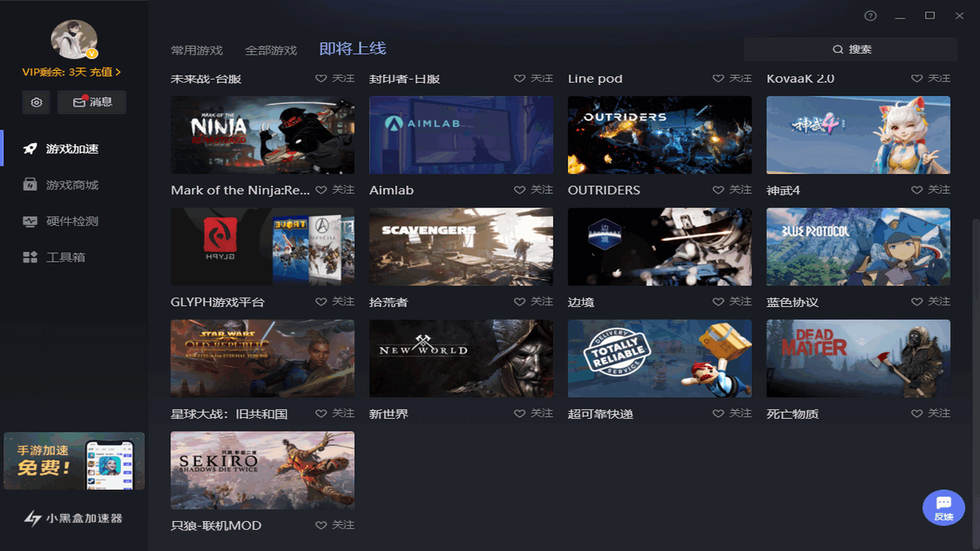Click the 死亡物质 title text
The width and height of the screenshot is (980, 551).
(x=792, y=414)
